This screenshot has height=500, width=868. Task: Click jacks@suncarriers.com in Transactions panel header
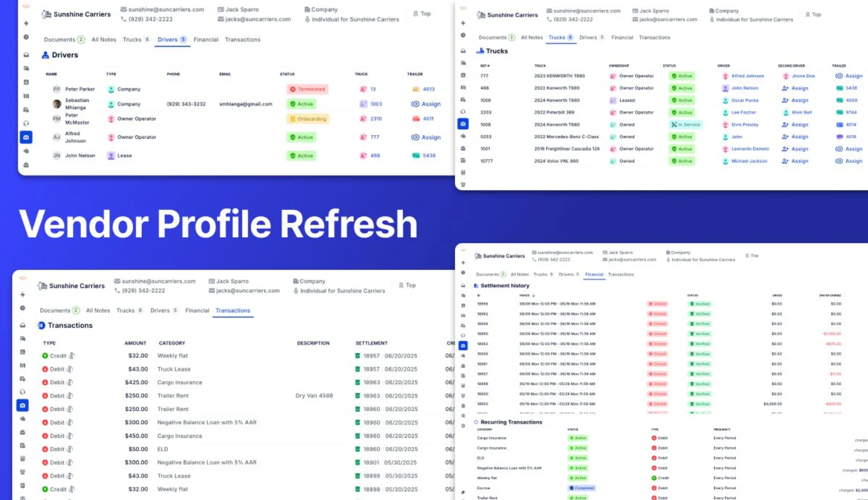(x=248, y=291)
